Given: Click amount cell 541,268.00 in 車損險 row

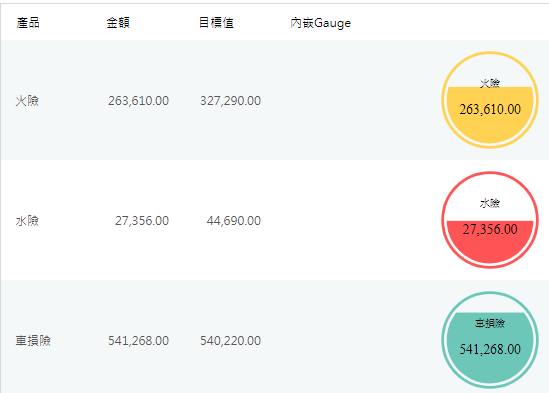Looking at the screenshot, I should coord(138,340).
